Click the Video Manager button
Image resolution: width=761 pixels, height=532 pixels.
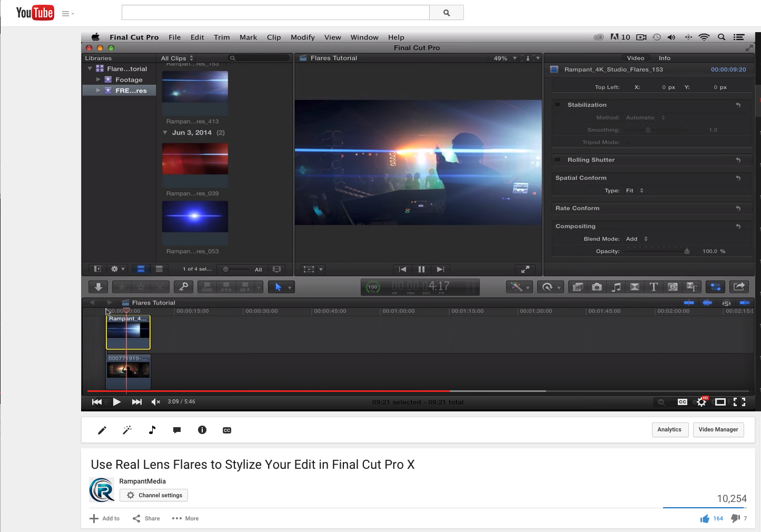pyautogui.click(x=718, y=430)
